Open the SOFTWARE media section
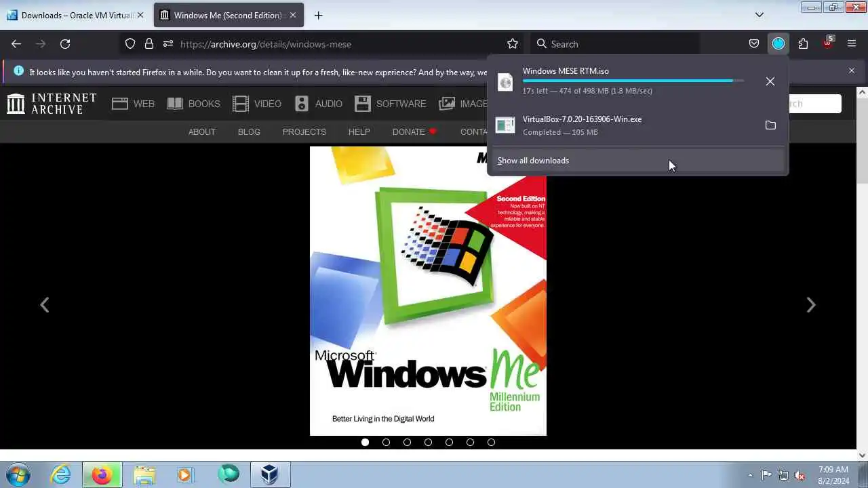 point(391,104)
